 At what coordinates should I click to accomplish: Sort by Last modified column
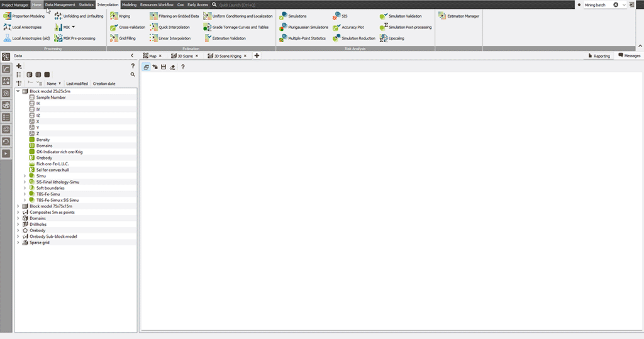77,84
